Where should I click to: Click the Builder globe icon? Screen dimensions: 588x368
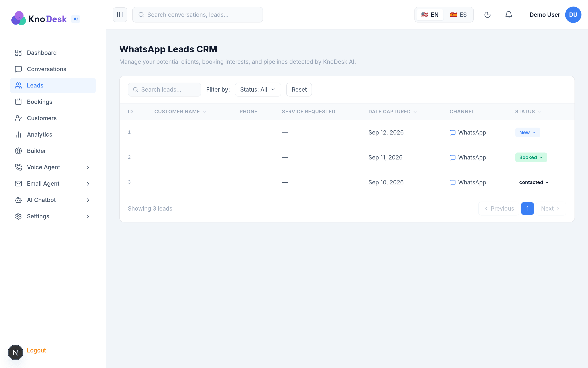(18, 151)
